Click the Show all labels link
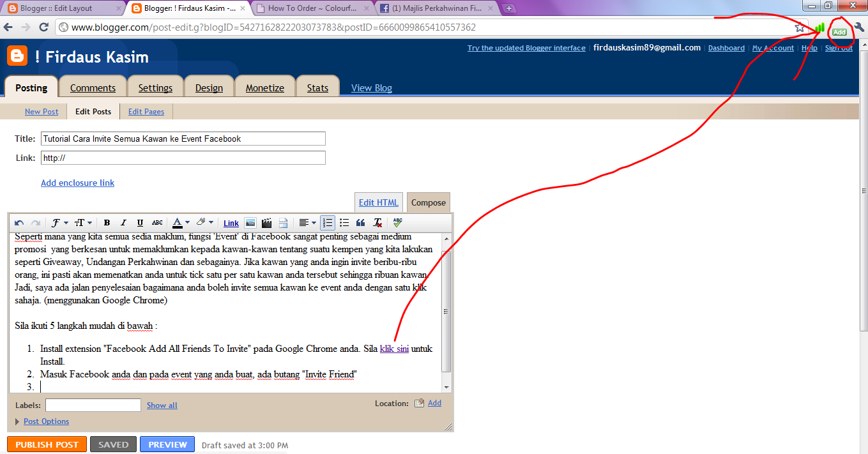868x454 pixels. pos(162,405)
